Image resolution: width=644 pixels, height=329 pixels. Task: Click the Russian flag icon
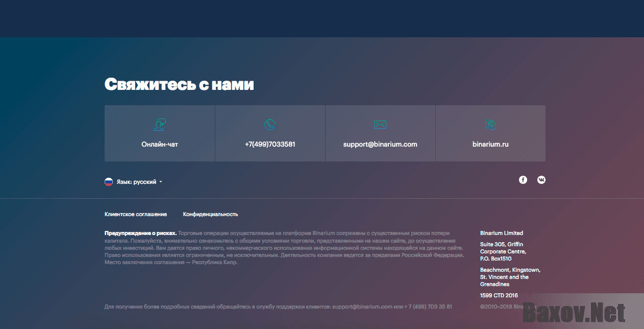(109, 182)
